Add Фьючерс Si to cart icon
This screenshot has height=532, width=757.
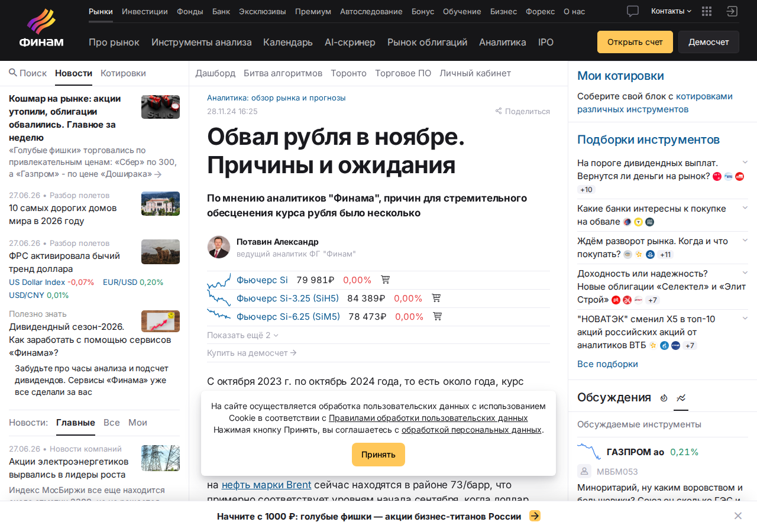(x=386, y=280)
